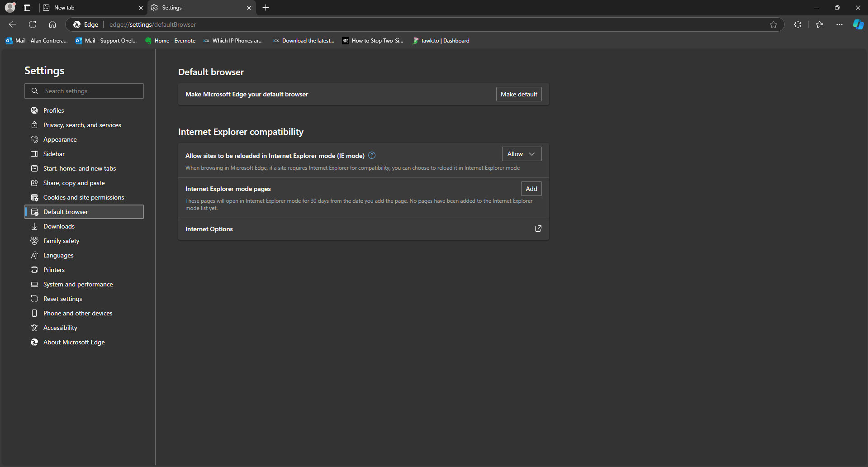Open tawk.to Dashboard bookmark

pos(441,41)
